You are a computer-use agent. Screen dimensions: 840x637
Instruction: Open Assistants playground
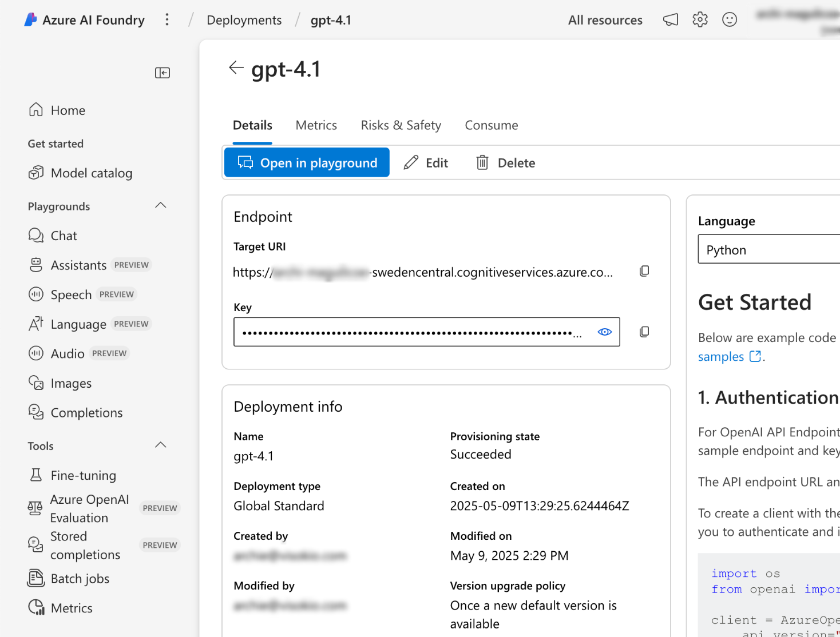click(89, 265)
